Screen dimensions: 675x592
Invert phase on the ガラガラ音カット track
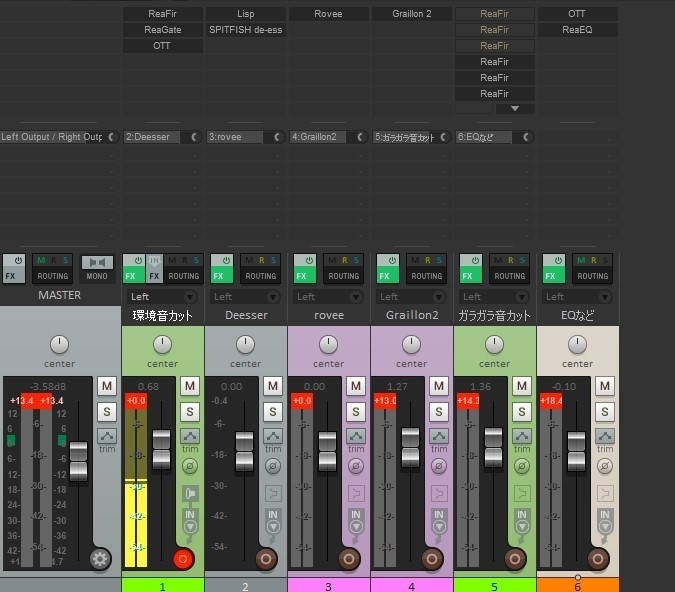click(522, 466)
